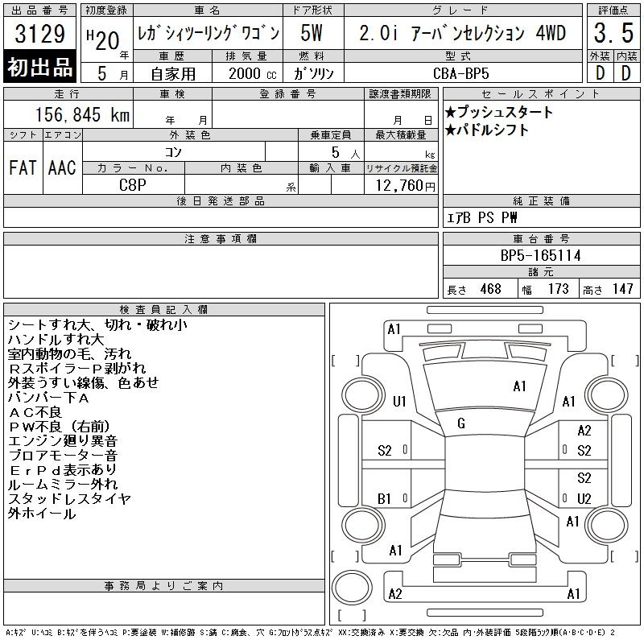Select the 検査員記入欄 header
This screenshot has width=644, height=644.
[x=164, y=310]
